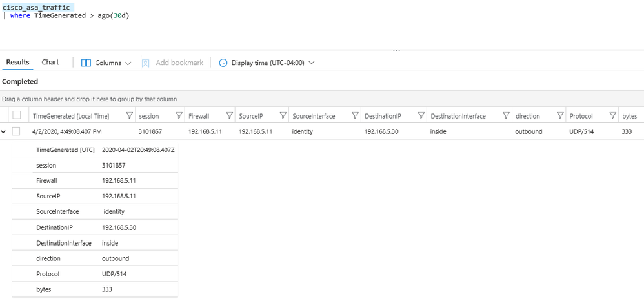Click the DestinationIP detail value 192.168.5.30
Screen dimensions: 644x299
point(119,227)
